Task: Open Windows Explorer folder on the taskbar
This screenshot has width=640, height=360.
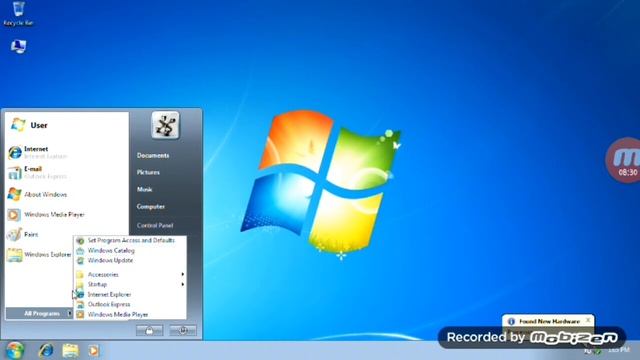Action: tap(70, 350)
